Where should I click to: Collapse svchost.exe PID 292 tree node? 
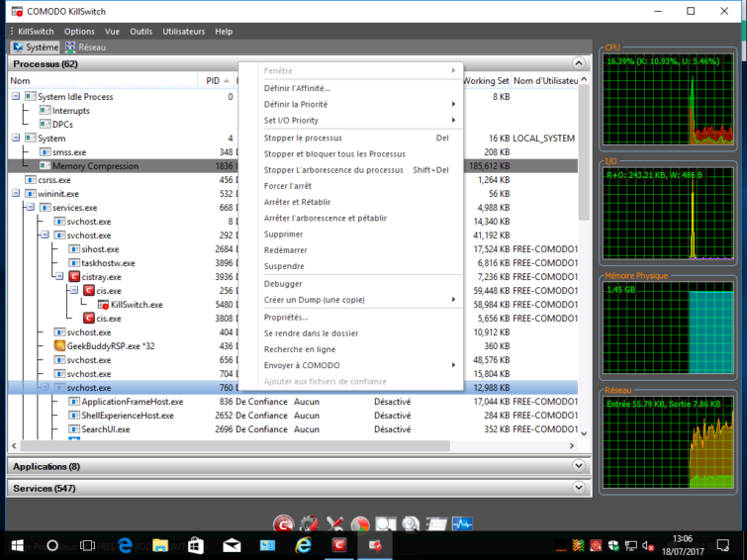tap(45, 234)
